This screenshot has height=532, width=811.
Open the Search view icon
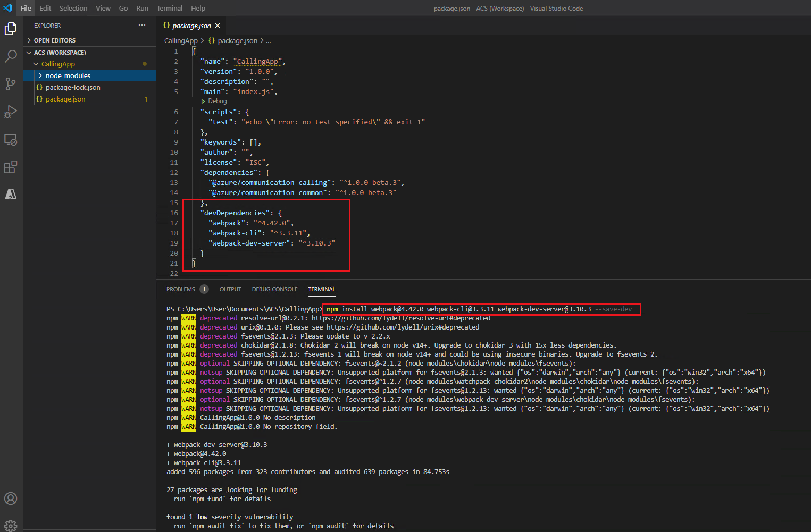(x=11, y=56)
